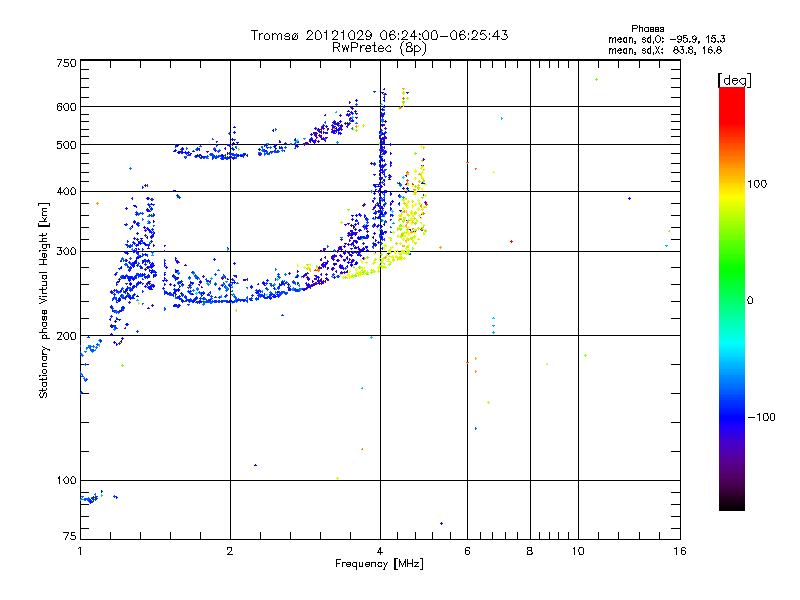Click the y-axis tick label "500"
Viewport: 800px width, 600px height.
(66, 145)
